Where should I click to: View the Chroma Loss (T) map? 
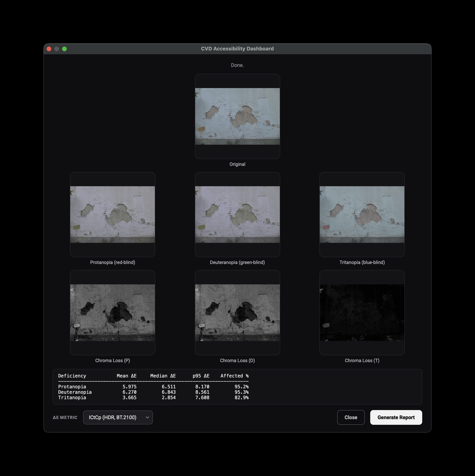(x=362, y=313)
